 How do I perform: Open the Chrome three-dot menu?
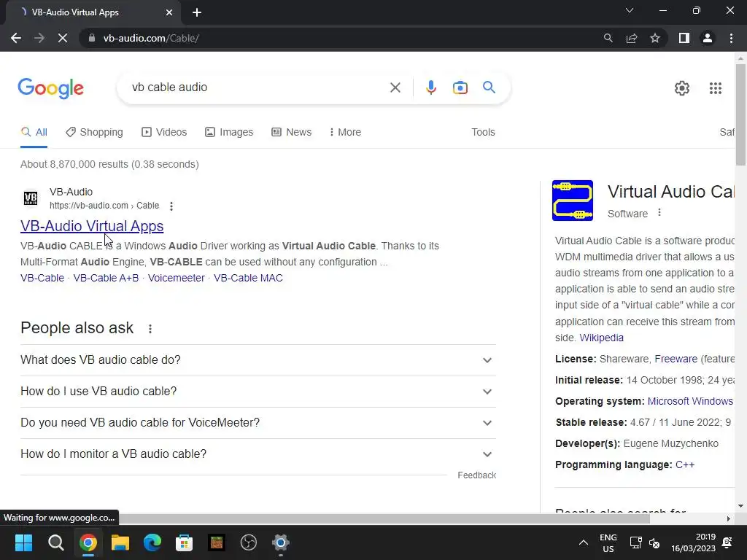pos(731,38)
